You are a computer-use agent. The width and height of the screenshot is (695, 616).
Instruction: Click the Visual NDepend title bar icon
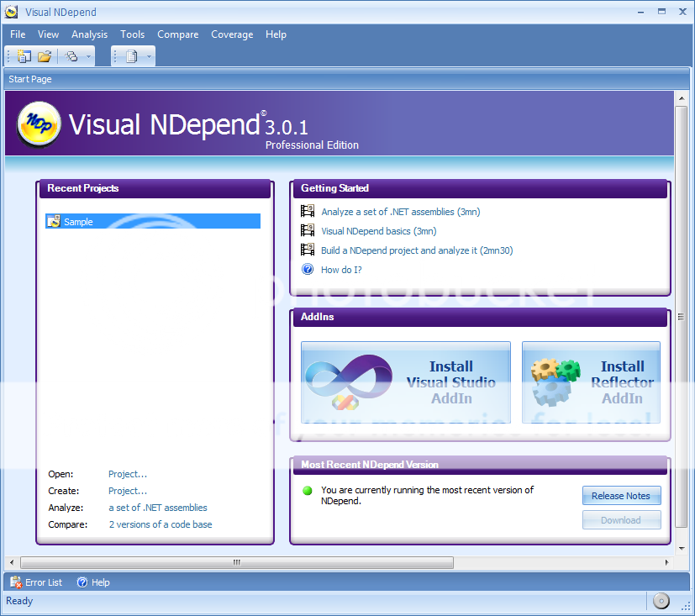click(11, 12)
